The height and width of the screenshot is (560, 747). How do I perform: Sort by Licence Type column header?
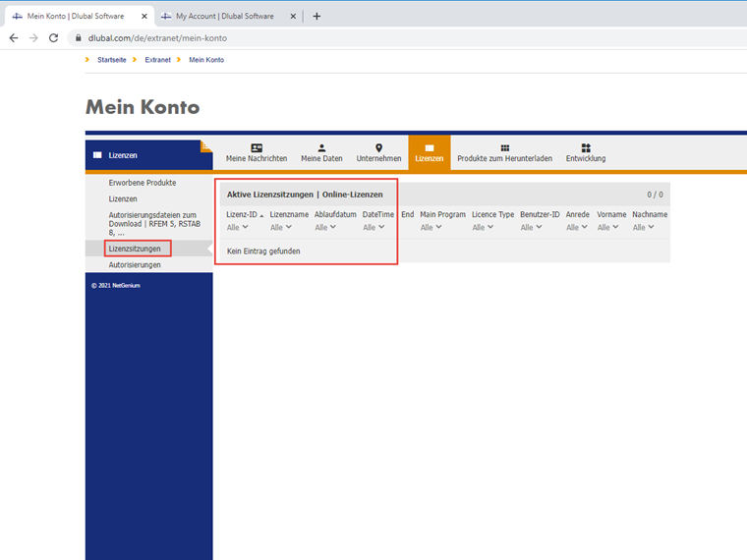[x=493, y=215]
